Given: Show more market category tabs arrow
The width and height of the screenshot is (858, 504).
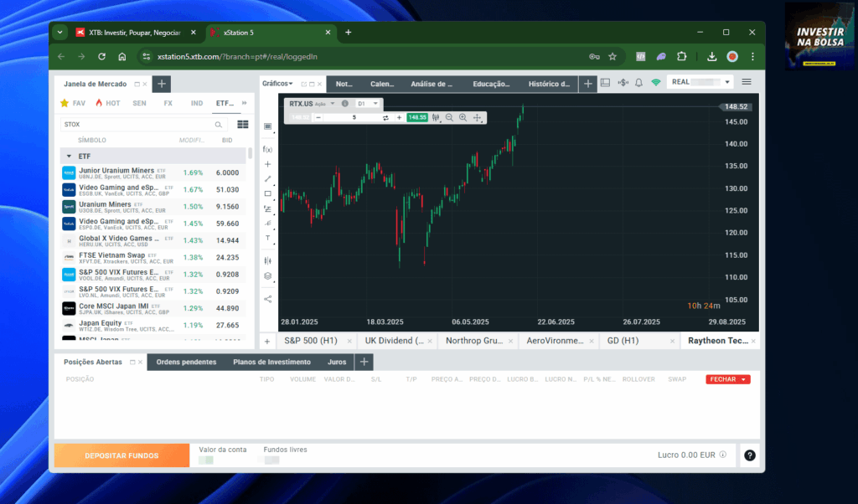Looking at the screenshot, I should [244, 103].
